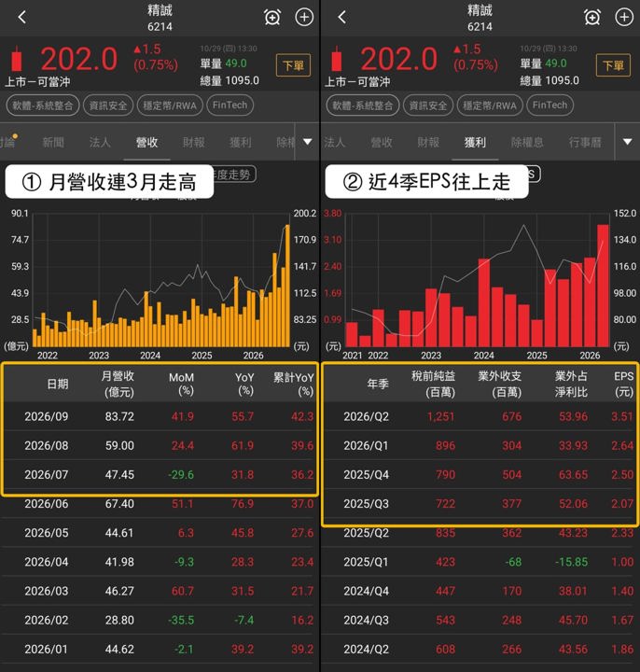Open 軟體-系統整合 tag in left panel

tap(43, 105)
